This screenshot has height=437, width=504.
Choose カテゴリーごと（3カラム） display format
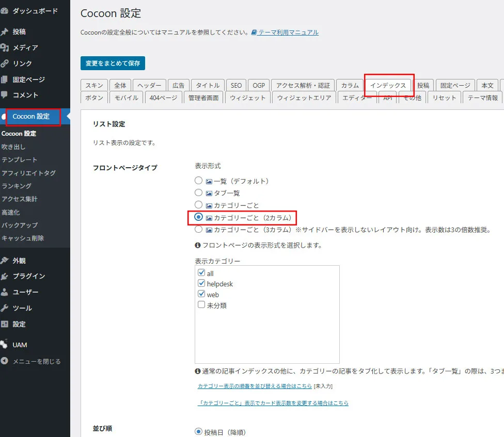pyautogui.click(x=199, y=230)
